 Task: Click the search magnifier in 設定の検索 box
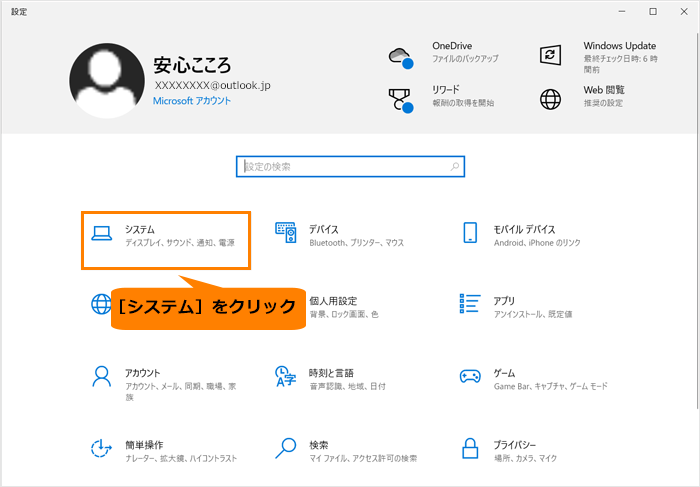[454, 166]
